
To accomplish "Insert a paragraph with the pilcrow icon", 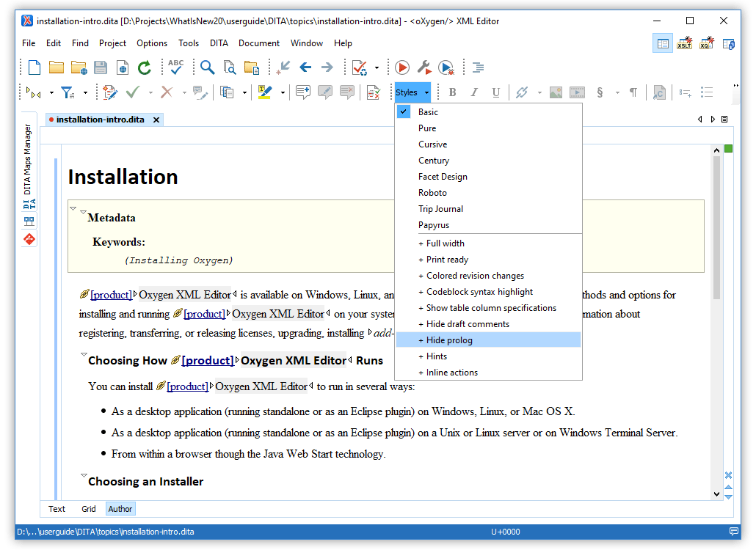I will (633, 92).
